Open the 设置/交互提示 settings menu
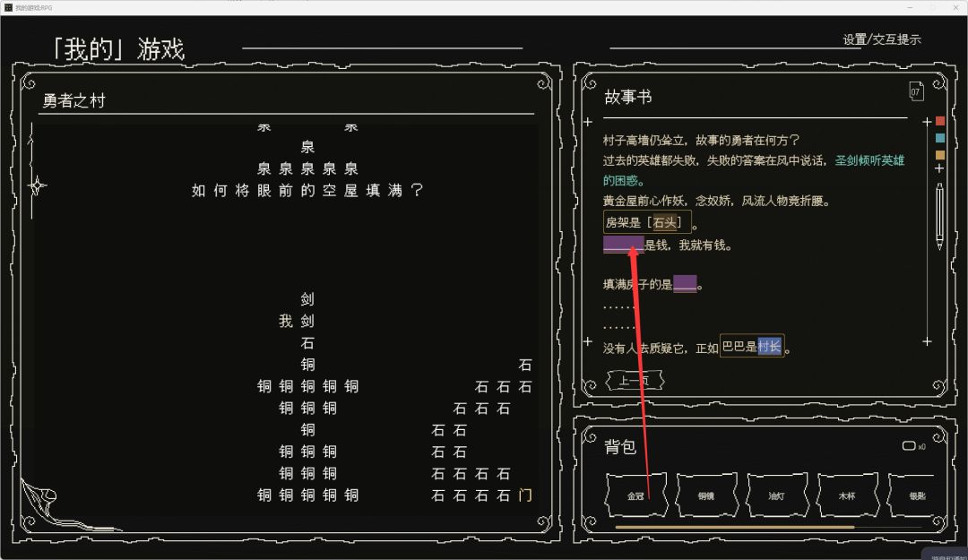Viewport: 968px width, 560px height. (x=882, y=39)
